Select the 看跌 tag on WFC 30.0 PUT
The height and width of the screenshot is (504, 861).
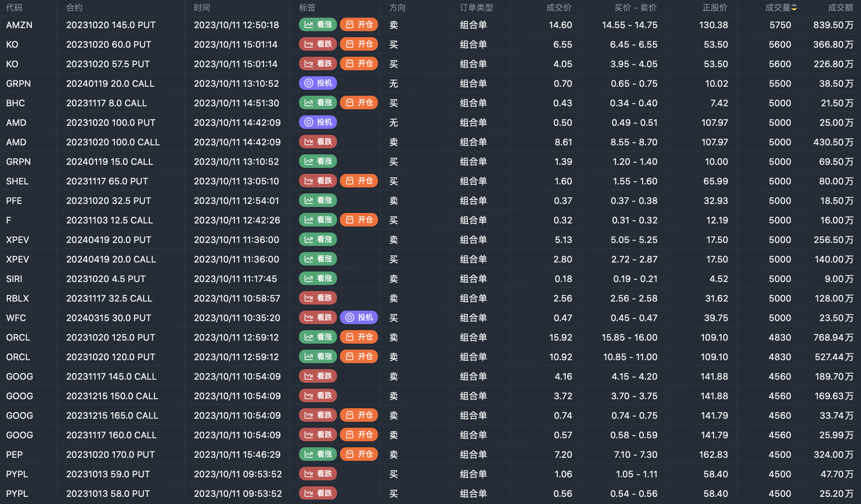point(318,318)
